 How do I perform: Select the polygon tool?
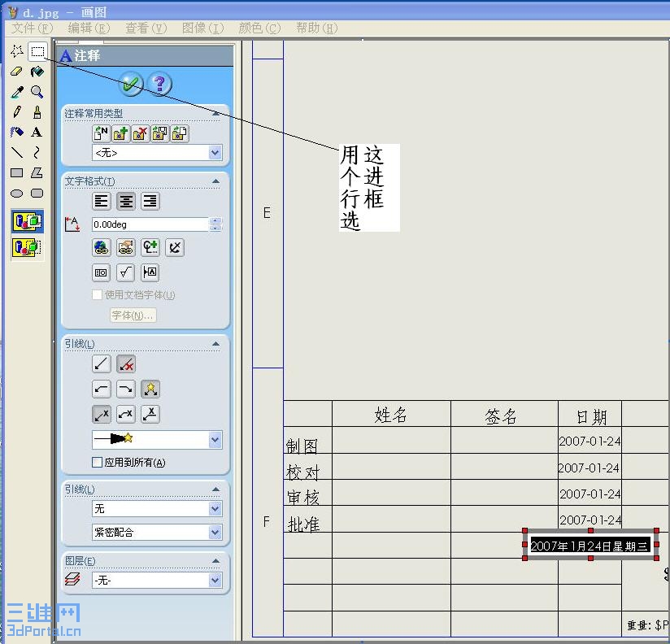37,172
